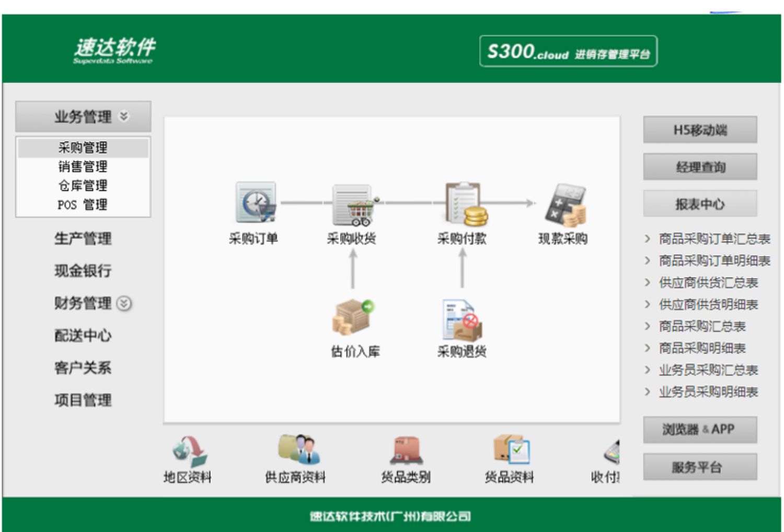Collapse the 业务管理 section via double chevron
This screenshot has width=784, height=532.
124,116
